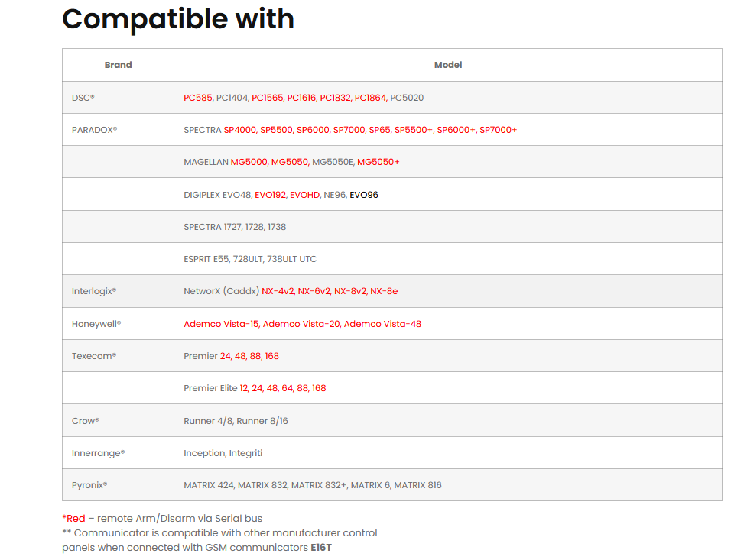Click the red NX-8e model text
The width and height of the screenshot is (744, 560).
(x=384, y=291)
